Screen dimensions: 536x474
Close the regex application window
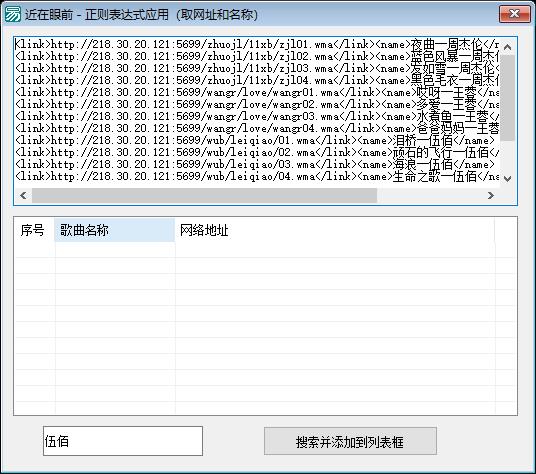[x=514, y=14]
